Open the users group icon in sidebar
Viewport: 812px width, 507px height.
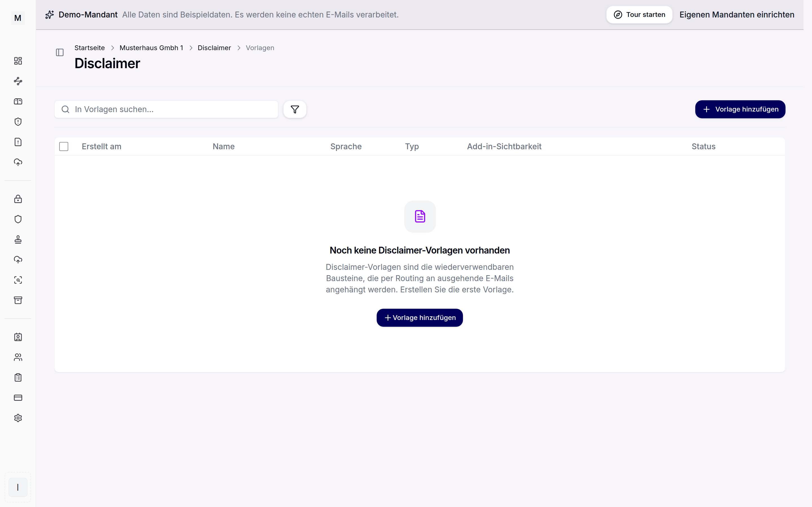pos(18,357)
